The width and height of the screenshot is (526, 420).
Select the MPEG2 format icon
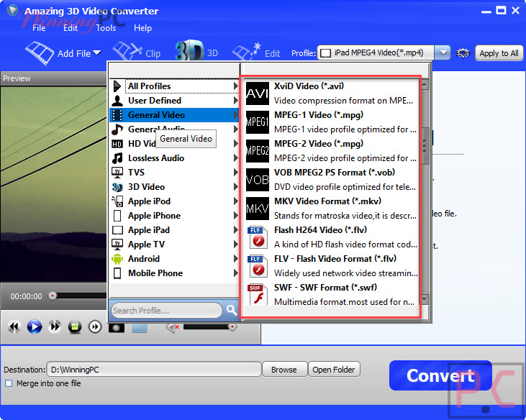point(258,151)
